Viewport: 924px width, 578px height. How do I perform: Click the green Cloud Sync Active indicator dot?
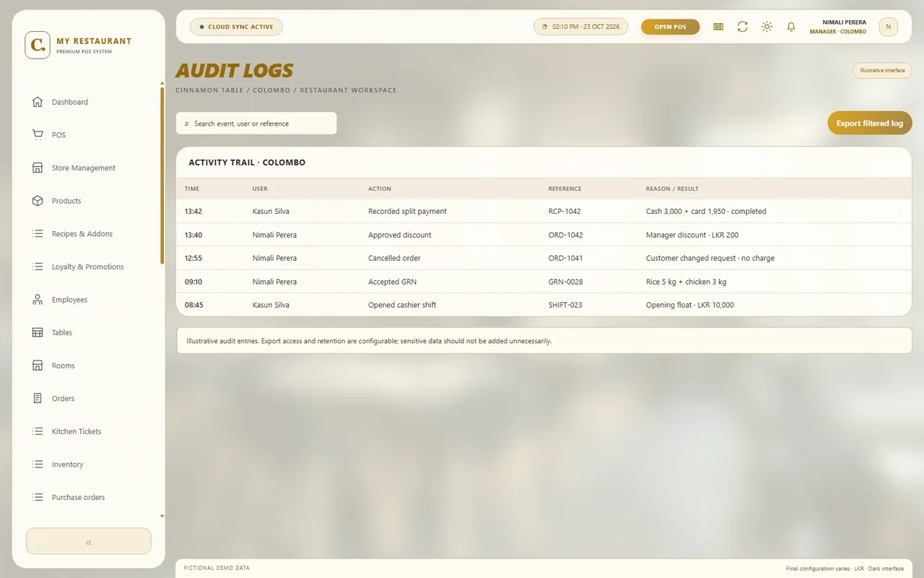coord(201,27)
